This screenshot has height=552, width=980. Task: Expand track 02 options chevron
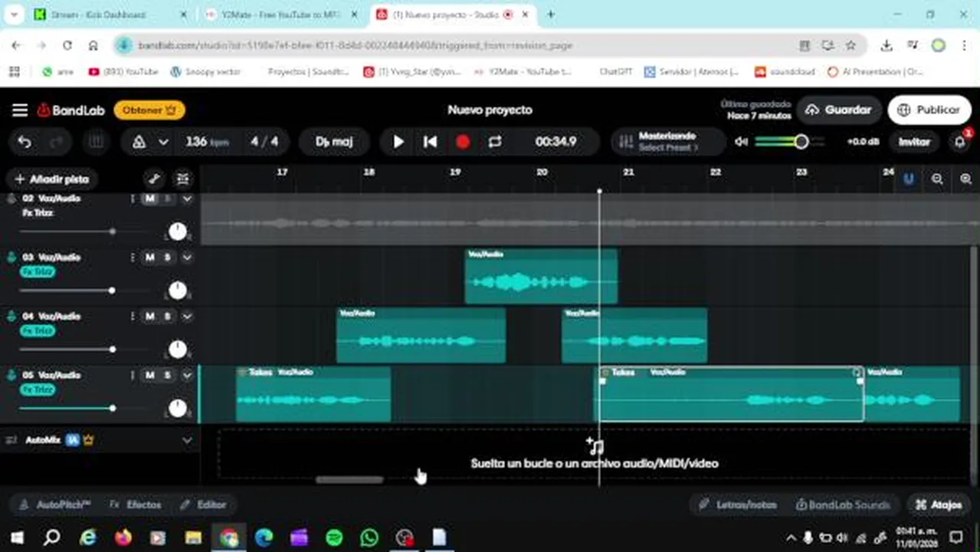(x=187, y=199)
